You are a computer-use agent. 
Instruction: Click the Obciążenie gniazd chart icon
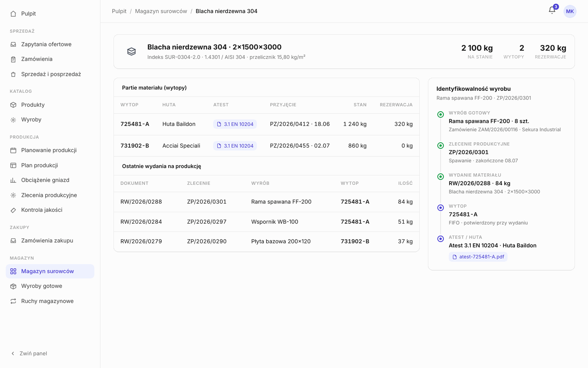tap(13, 180)
